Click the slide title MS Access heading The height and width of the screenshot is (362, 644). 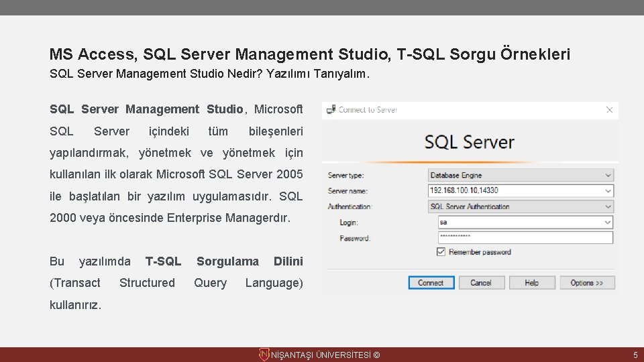point(310,54)
